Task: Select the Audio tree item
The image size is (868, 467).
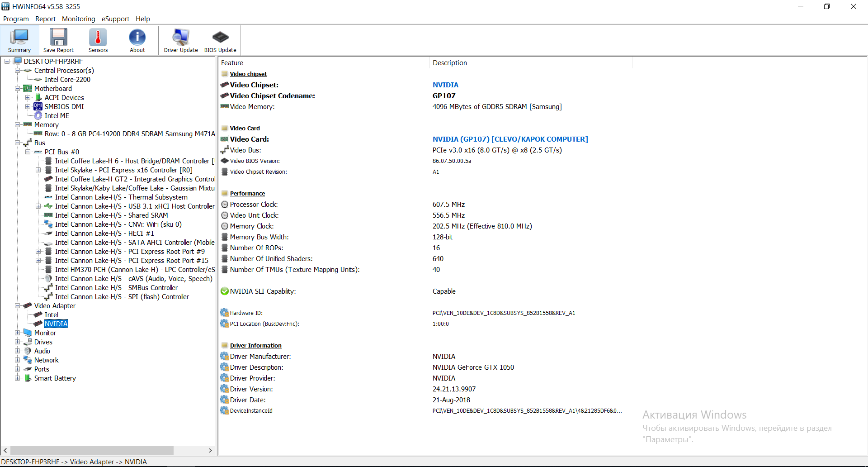Action: (x=42, y=351)
